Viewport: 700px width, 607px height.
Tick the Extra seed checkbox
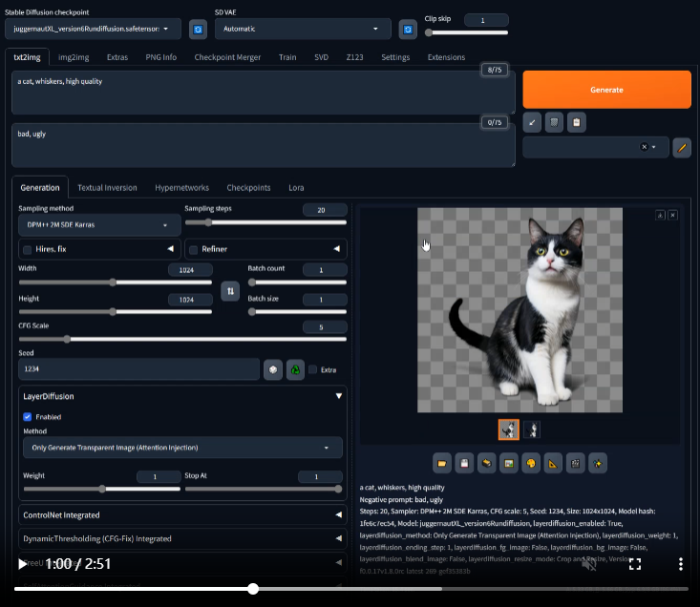pos(313,369)
